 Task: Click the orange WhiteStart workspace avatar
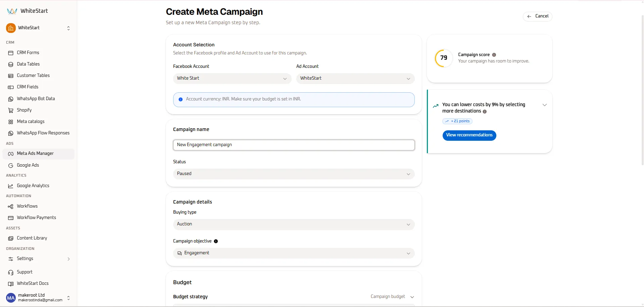(11, 28)
